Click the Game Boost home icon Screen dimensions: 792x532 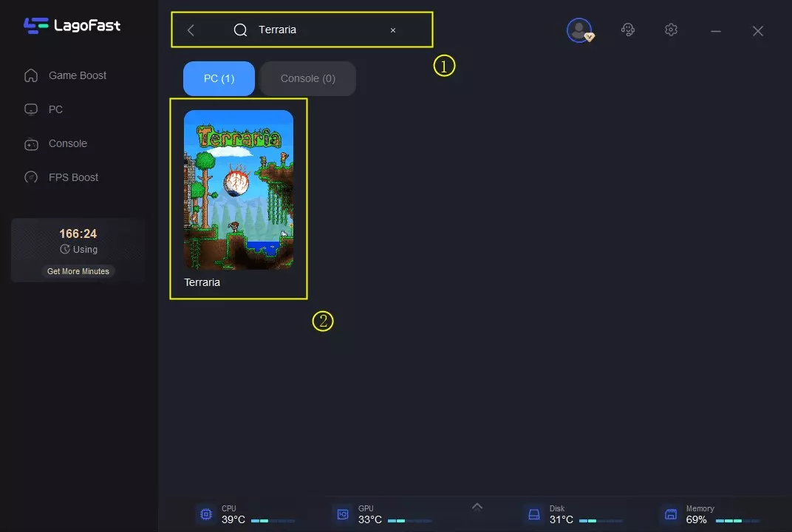31,75
